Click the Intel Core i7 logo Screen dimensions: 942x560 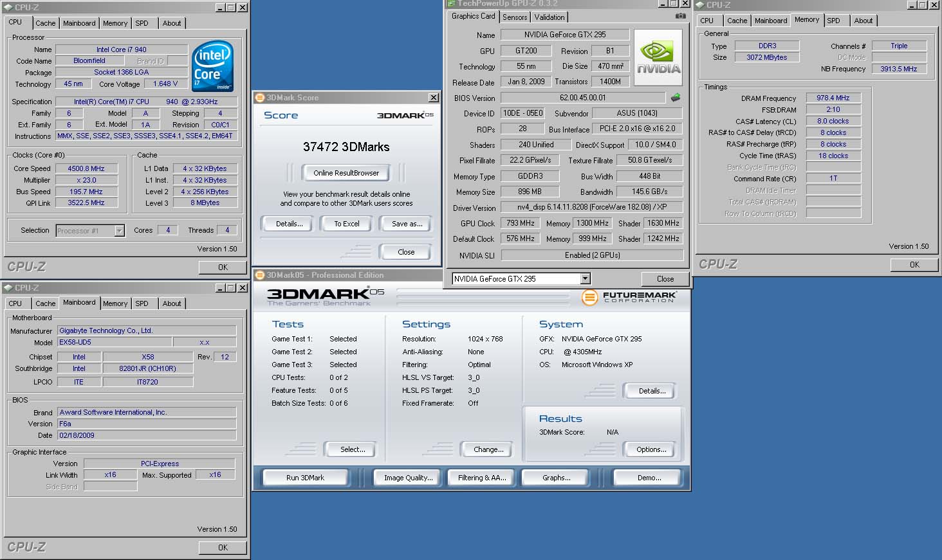point(213,67)
